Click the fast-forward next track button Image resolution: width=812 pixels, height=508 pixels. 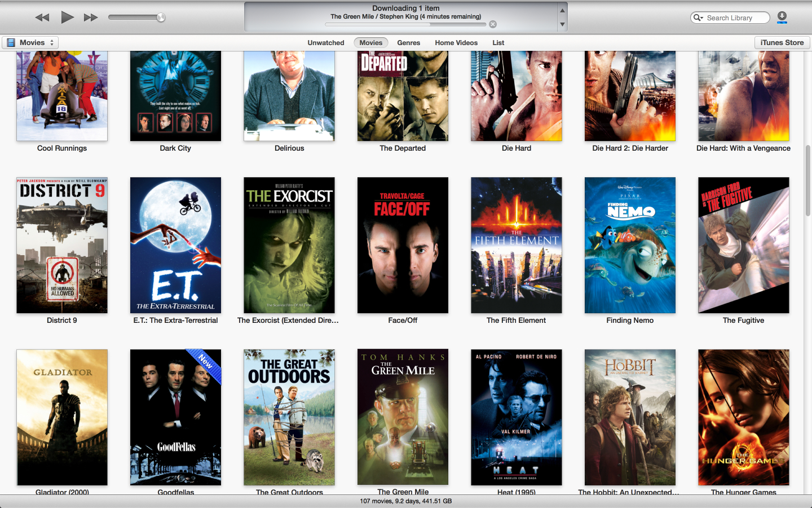(x=91, y=17)
